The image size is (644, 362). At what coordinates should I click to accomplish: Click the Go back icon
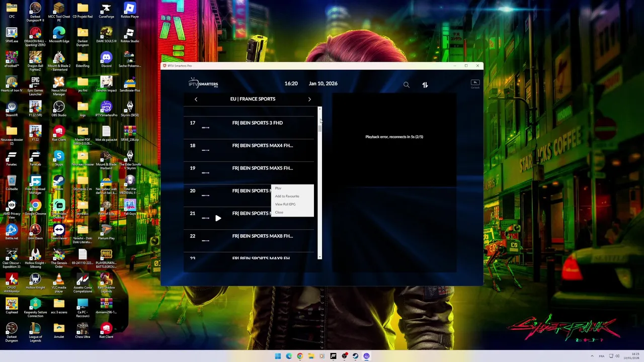click(x=475, y=83)
